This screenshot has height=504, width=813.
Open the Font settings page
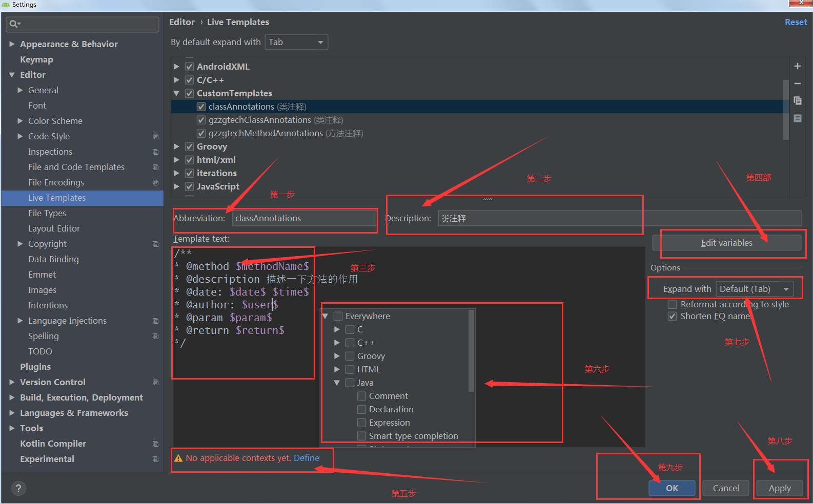(x=37, y=106)
